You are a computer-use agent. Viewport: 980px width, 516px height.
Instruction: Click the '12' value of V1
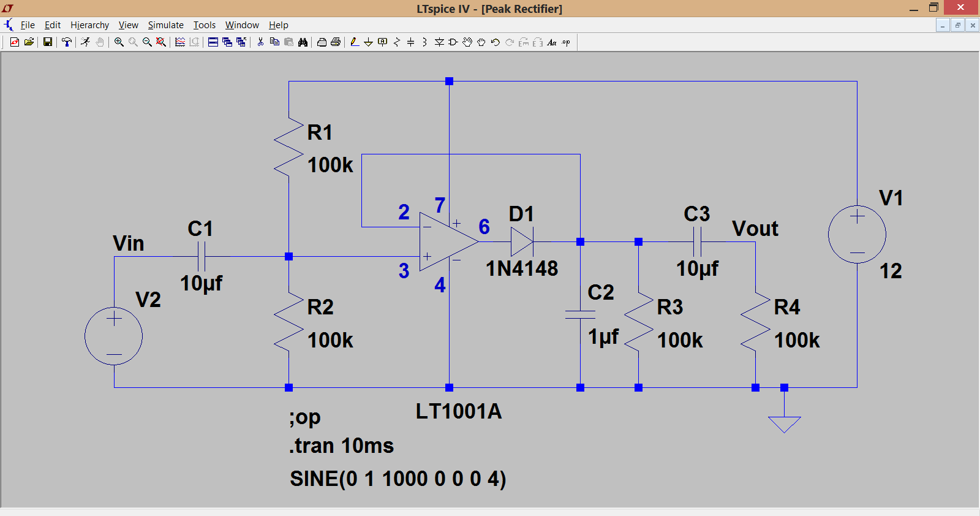click(891, 271)
